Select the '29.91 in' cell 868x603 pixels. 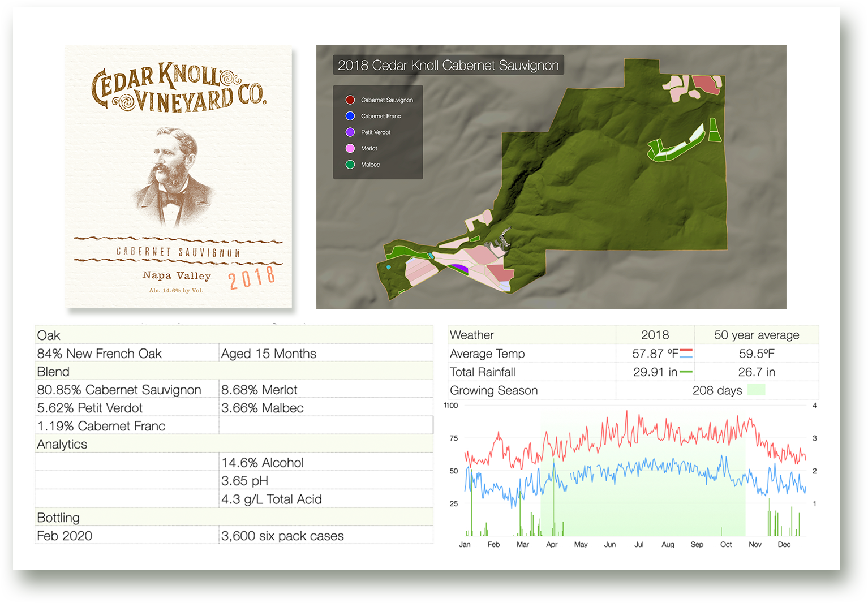[x=655, y=372]
